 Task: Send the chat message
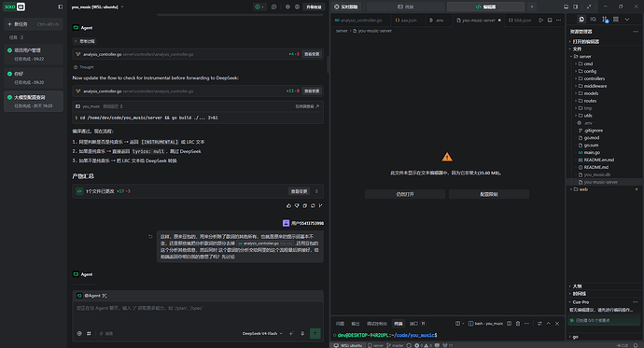[x=315, y=334]
